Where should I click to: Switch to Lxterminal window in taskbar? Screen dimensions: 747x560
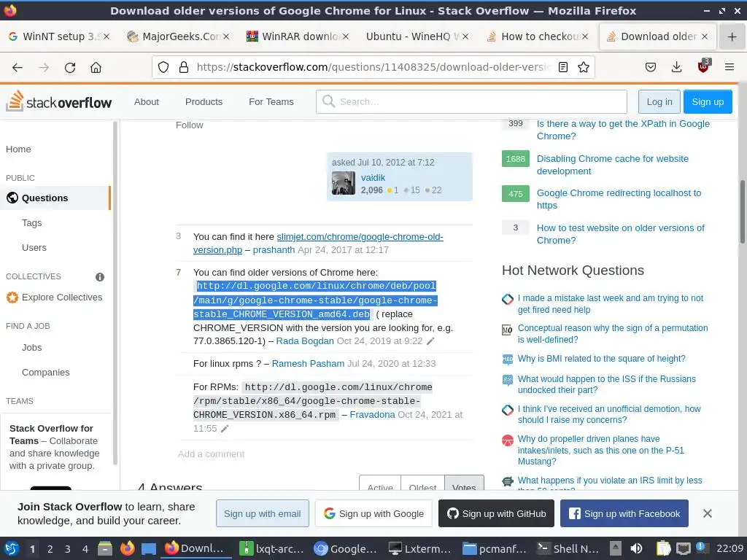(419, 548)
